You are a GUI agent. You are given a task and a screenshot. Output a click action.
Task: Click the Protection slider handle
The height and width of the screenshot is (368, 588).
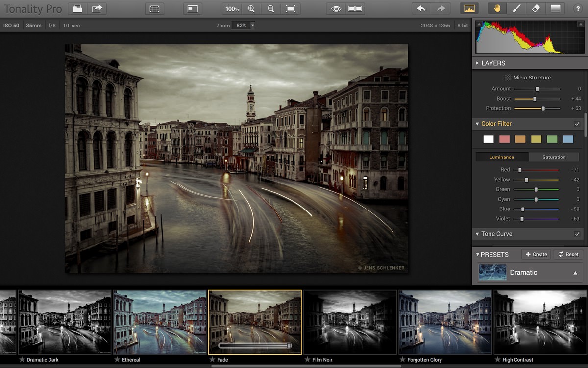pos(543,108)
